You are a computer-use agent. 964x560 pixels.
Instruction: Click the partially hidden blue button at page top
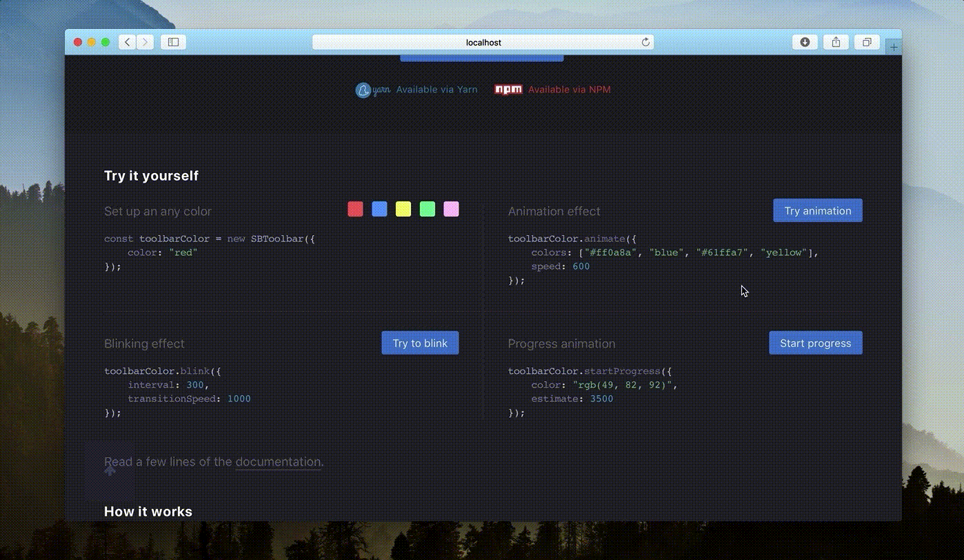click(482, 58)
